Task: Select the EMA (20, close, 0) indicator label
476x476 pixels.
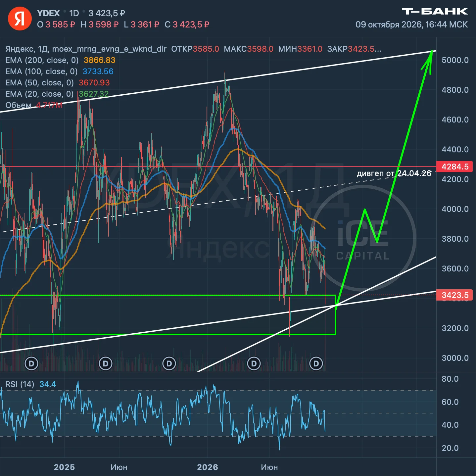Action: [x=39, y=94]
